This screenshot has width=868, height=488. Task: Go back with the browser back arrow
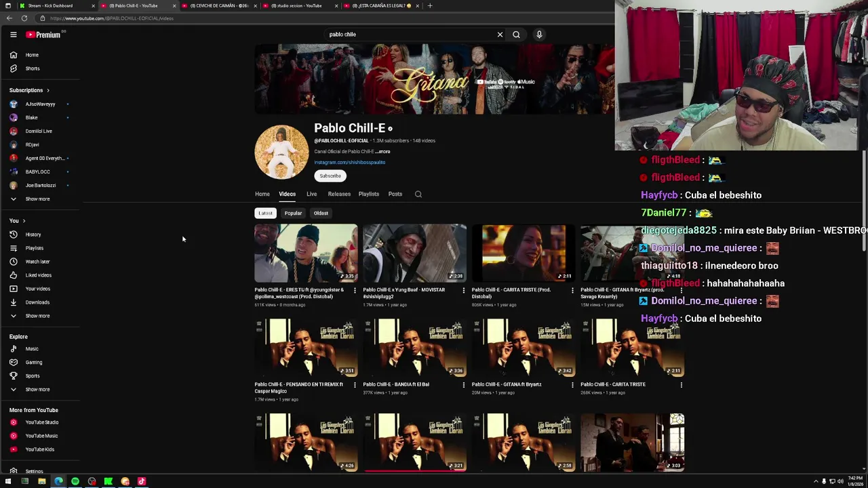(x=9, y=18)
